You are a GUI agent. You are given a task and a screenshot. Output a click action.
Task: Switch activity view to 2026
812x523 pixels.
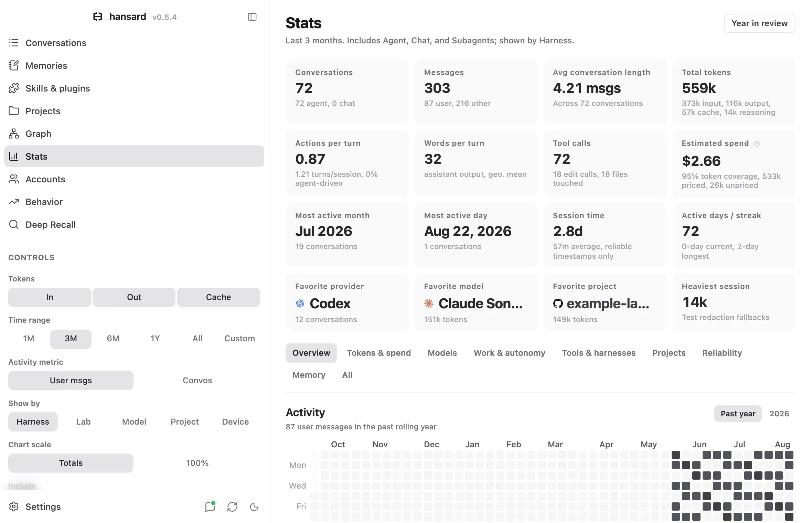tap(779, 413)
